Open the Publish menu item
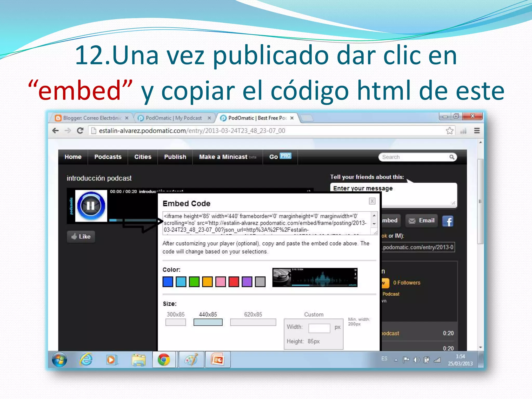 tap(175, 157)
